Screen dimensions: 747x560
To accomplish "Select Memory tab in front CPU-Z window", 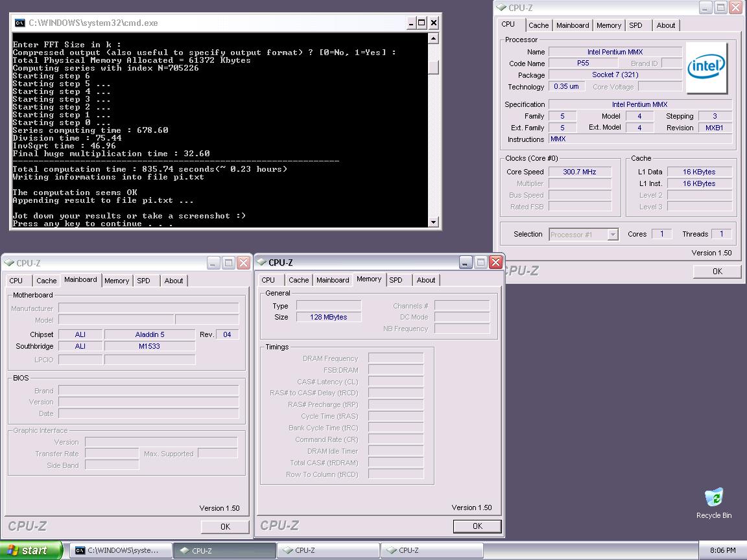I will coord(369,279).
